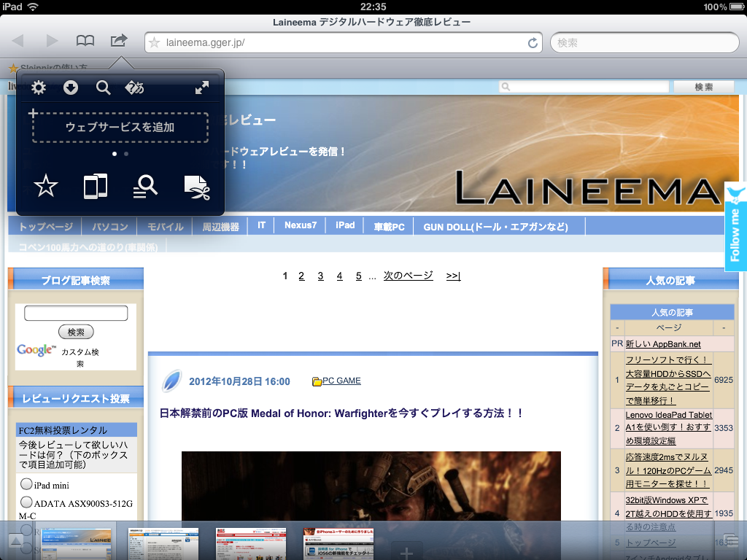747x560 pixels.
Task: Open the パソコン navigation tab
Action: (x=109, y=227)
